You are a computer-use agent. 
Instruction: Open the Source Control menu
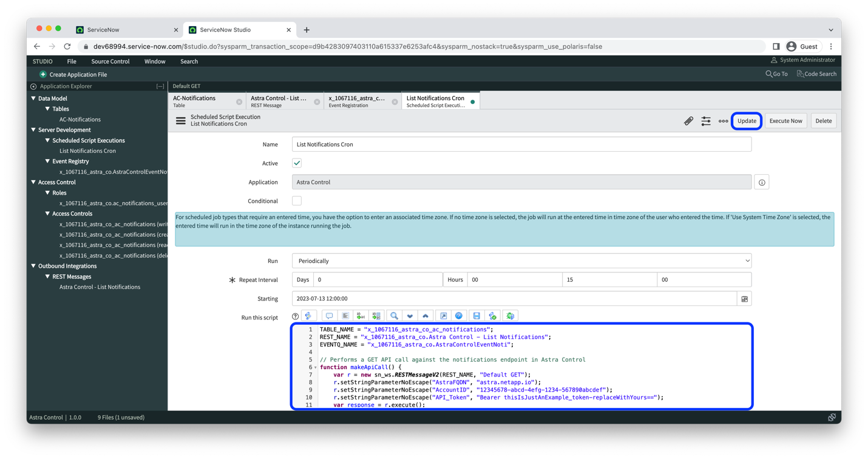pyautogui.click(x=110, y=61)
